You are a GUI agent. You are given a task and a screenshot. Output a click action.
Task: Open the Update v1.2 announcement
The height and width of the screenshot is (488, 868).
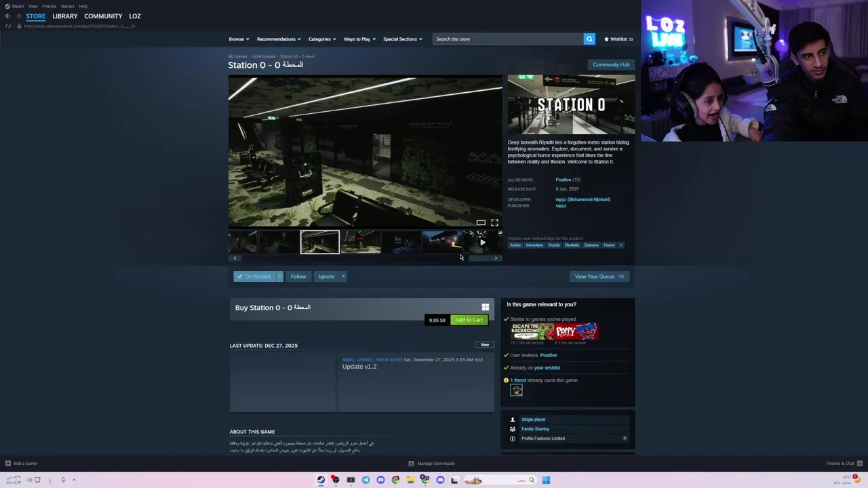tap(359, 367)
